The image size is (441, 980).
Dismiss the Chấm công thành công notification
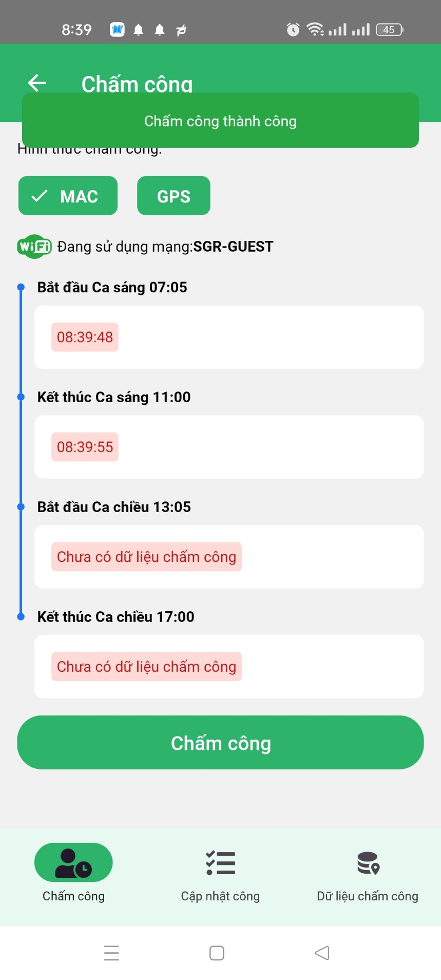pyautogui.click(x=220, y=121)
